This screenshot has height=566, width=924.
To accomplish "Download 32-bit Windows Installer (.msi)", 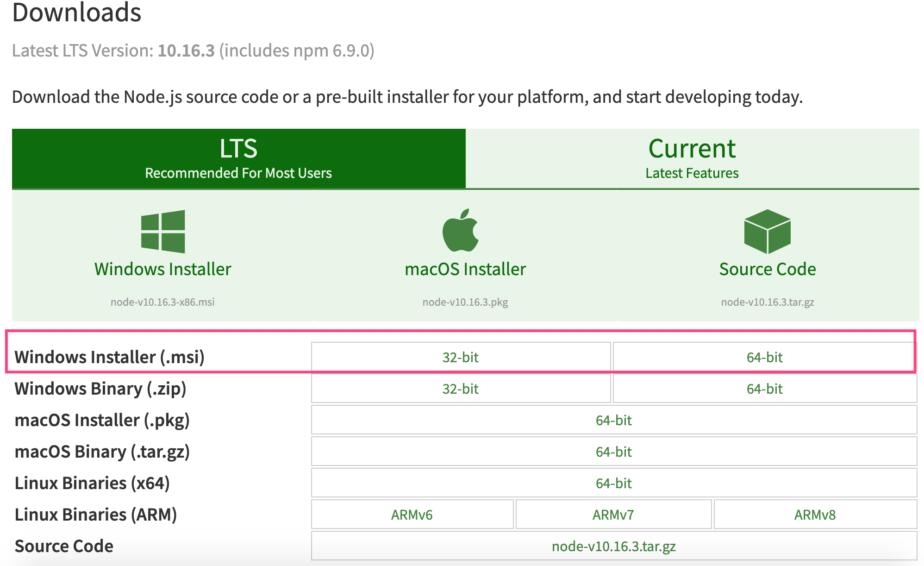I will point(461,357).
